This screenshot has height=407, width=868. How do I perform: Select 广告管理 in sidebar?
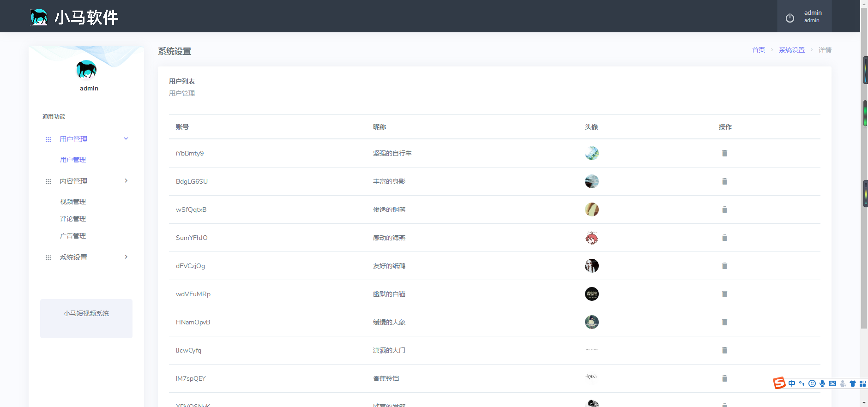click(x=73, y=236)
